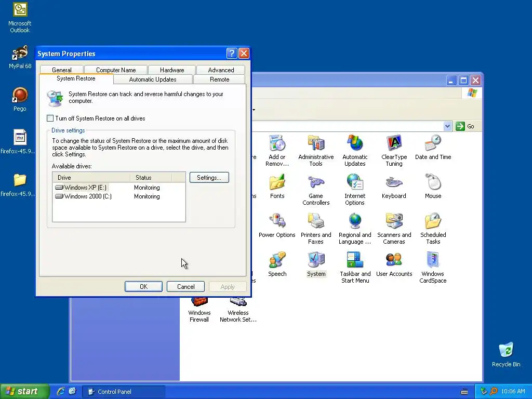
Task: Open User Accounts icon
Action: coord(394,264)
